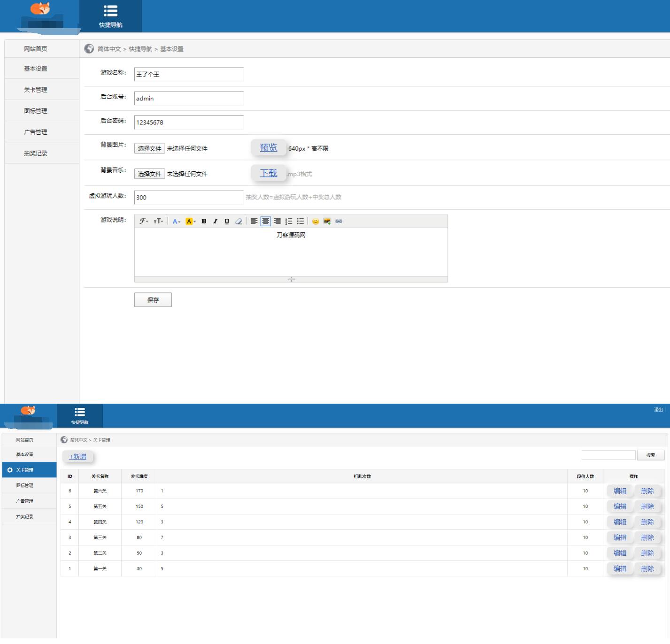Toggle bold formatting in the editor
Screen dimensions: 670x644
point(204,221)
